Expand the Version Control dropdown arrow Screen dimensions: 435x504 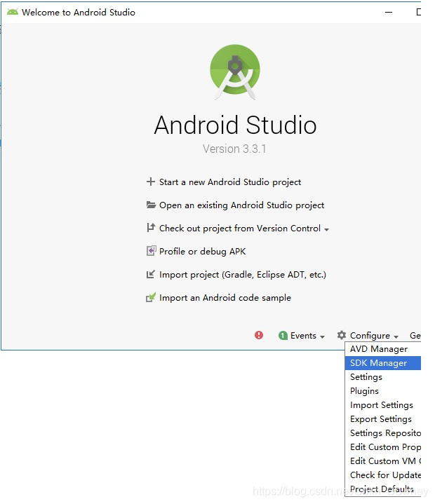[x=326, y=229]
